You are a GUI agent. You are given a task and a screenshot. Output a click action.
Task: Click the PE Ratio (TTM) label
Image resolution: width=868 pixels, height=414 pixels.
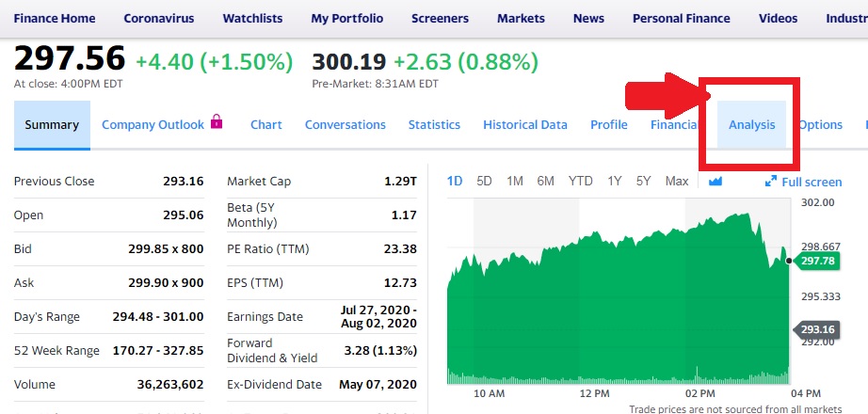(268, 249)
